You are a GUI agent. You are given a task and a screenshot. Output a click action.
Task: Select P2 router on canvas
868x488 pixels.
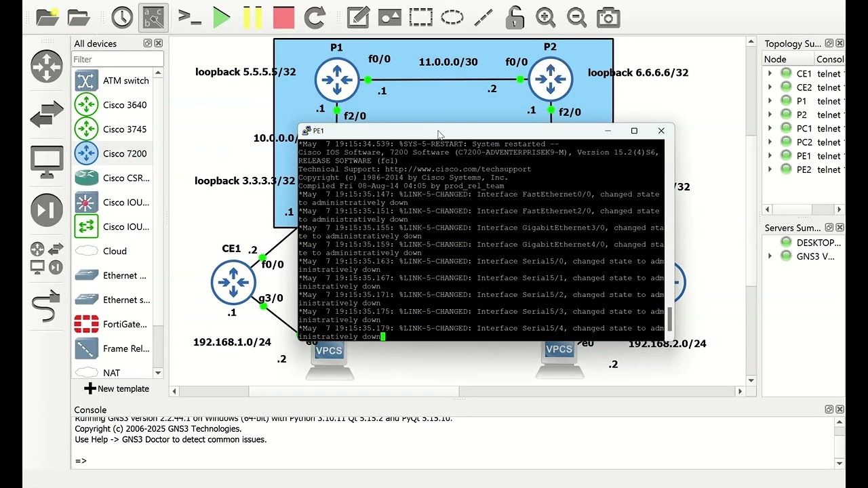pos(550,80)
